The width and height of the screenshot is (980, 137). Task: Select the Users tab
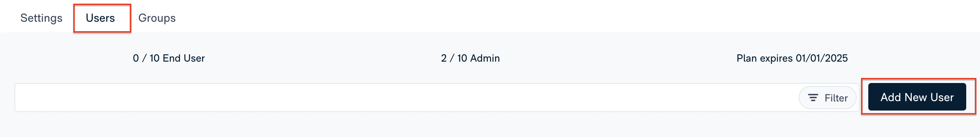point(100,18)
